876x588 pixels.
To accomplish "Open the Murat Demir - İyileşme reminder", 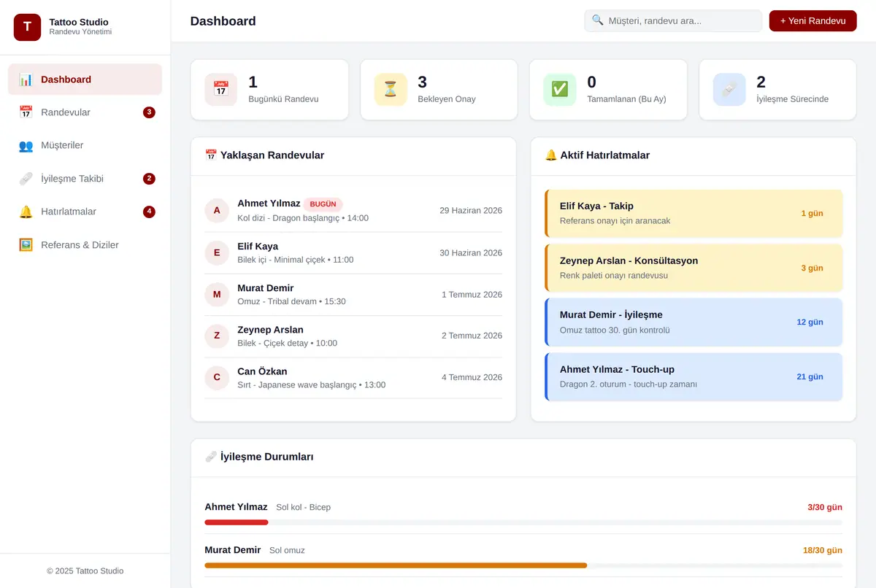I will click(693, 322).
